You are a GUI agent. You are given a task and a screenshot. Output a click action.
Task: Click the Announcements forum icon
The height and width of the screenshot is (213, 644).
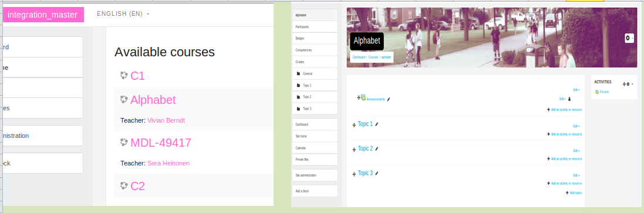click(x=363, y=97)
